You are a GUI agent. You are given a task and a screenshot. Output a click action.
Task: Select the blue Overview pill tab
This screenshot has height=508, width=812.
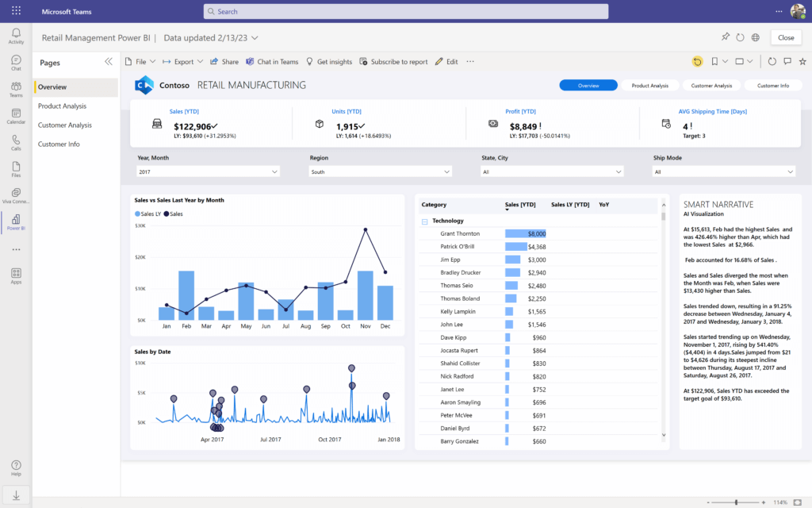click(588, 86)
